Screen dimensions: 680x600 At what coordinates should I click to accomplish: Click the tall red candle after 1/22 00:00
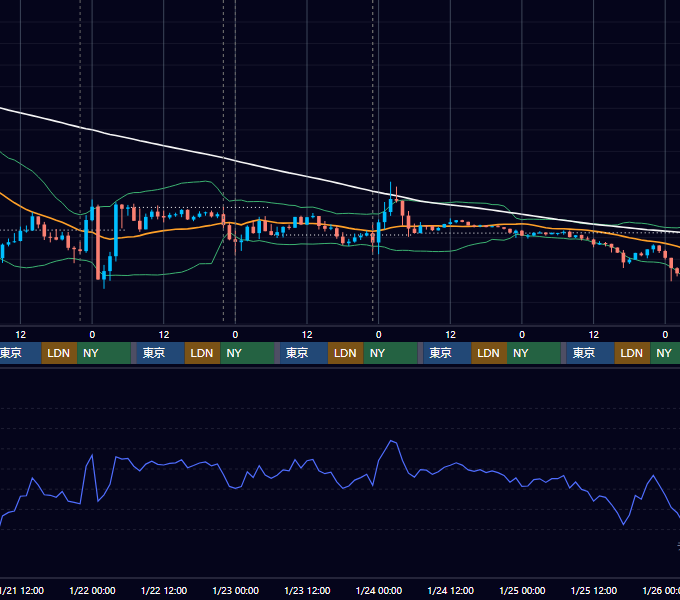click(x=98, y=243)
